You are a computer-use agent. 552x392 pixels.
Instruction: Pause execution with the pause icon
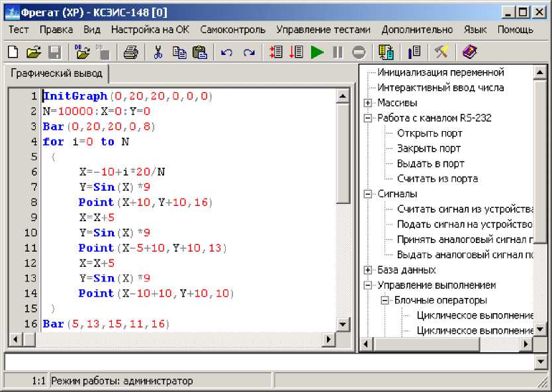[338, 52]
